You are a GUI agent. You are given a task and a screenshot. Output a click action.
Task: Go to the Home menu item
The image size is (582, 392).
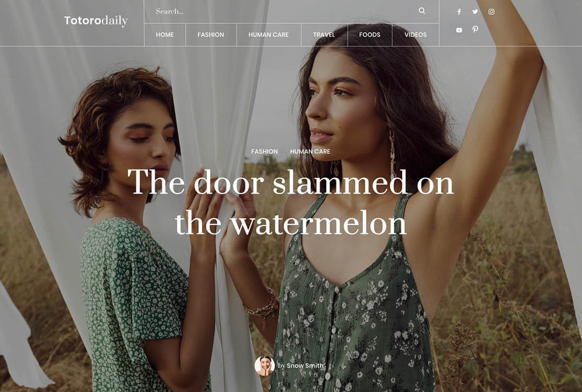(165, 34)
